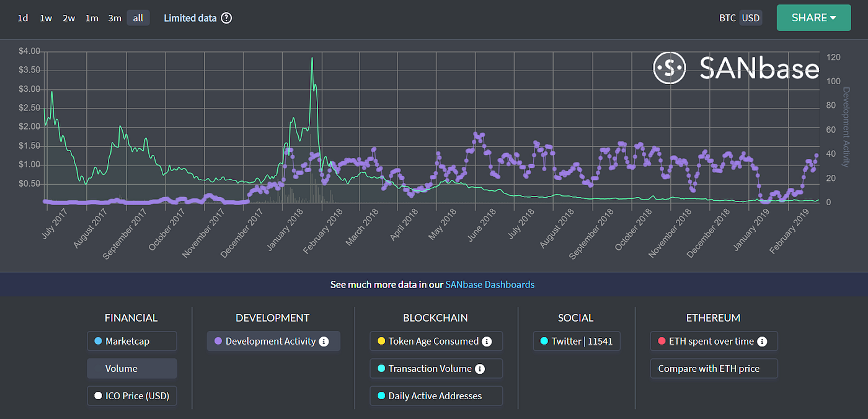868x419 pixels.
Task: Switch to the 1d time range
Action: point(23,18)
